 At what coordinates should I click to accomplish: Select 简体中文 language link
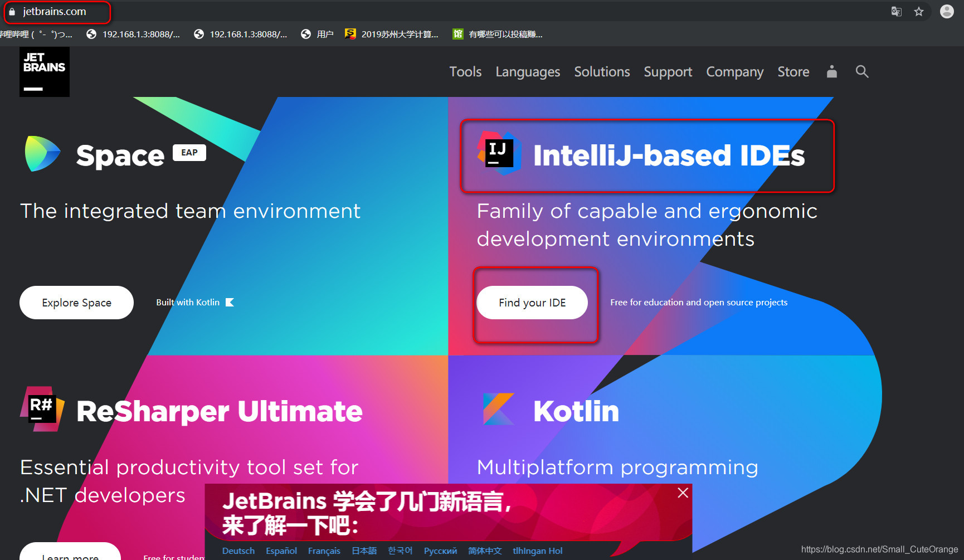tap(485, 551)
